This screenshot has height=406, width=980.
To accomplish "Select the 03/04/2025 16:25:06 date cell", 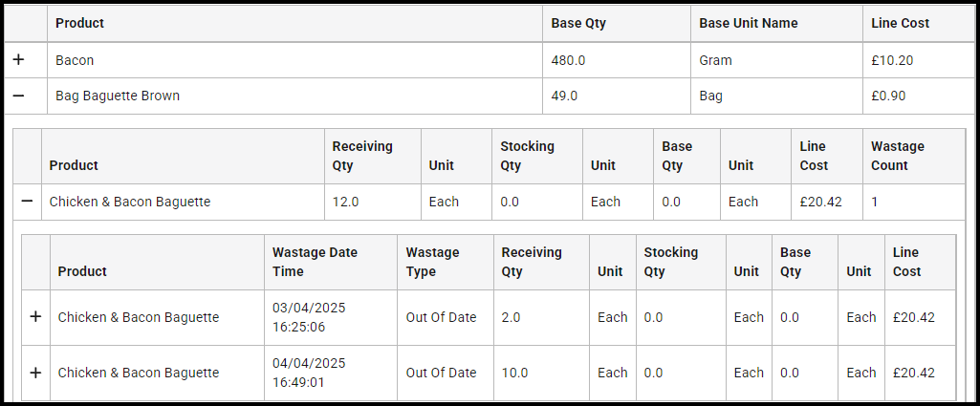I will tap(309, 317).
